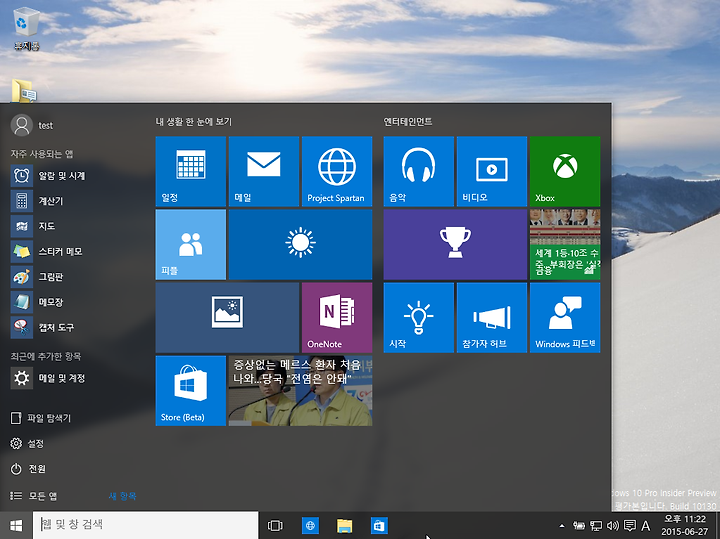Open Project Spartan from the taskbar
The width and height of the screenshot is (720, 539).
[x=310, y=525]
